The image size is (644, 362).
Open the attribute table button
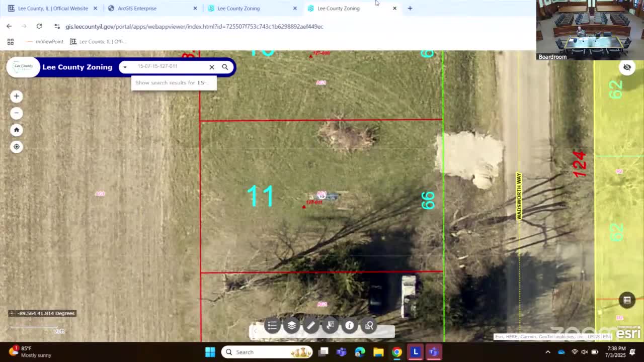click(627, 300)
